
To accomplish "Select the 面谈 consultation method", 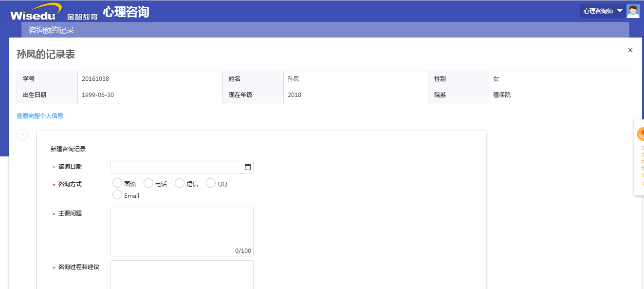I will coord(117,183).
